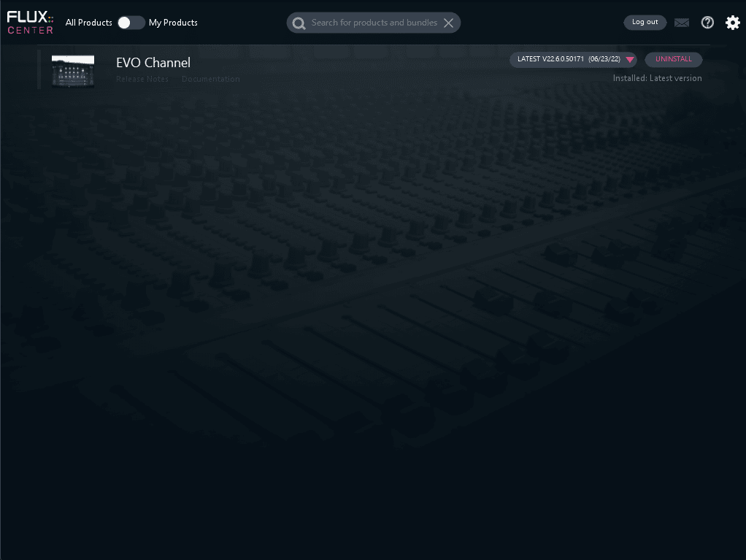Viewport: 746px width, 560px height.
Task: Open settings with the gear icon
Action: click(x=733, y=23)
